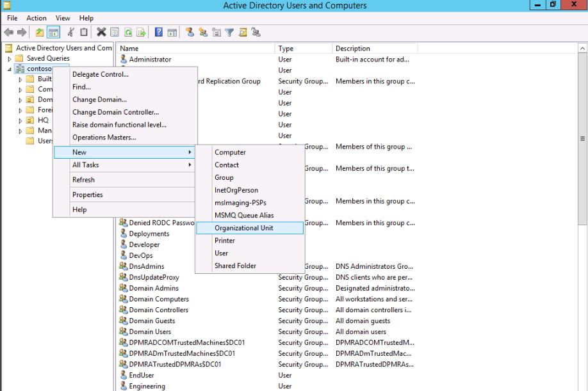Image resolution: width=588 pixels, height=391 pixels.
Task: Choose Group from the New submenu
Action: (224, 178)
